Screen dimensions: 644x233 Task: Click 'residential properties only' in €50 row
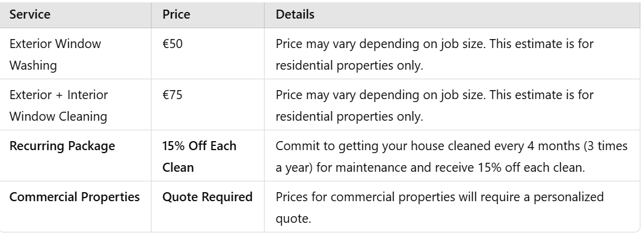point(349,65)
